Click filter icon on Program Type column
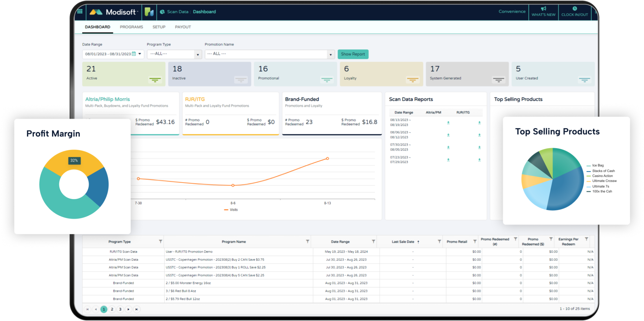The image size is (644, 321). [x=160, y=241]
